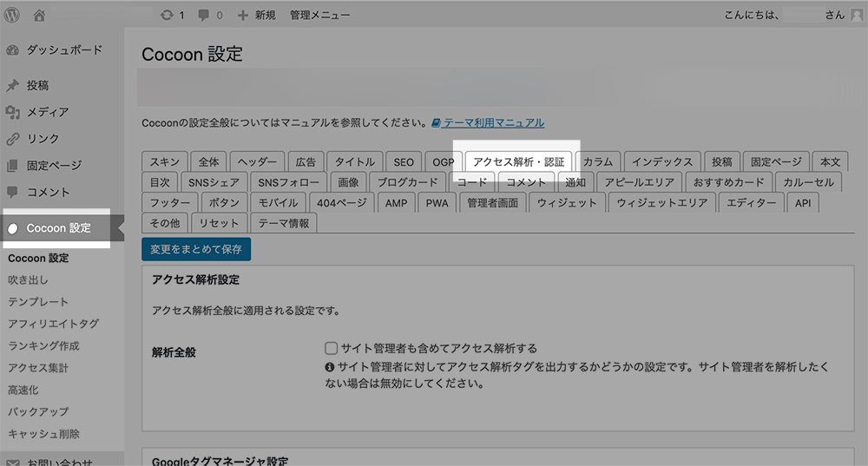
Task: Switch to the PWA tab
Action: coord(437,202)
